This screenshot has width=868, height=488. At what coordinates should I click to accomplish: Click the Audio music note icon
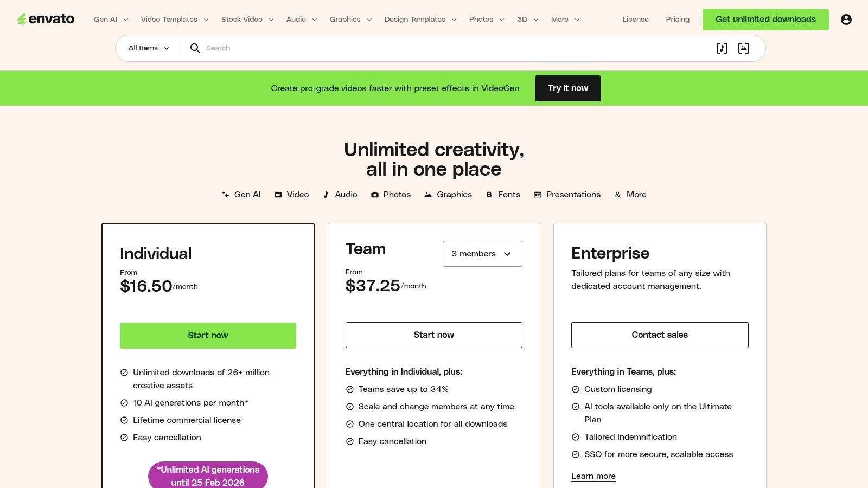pyautogui.click(x=326, y=194)
